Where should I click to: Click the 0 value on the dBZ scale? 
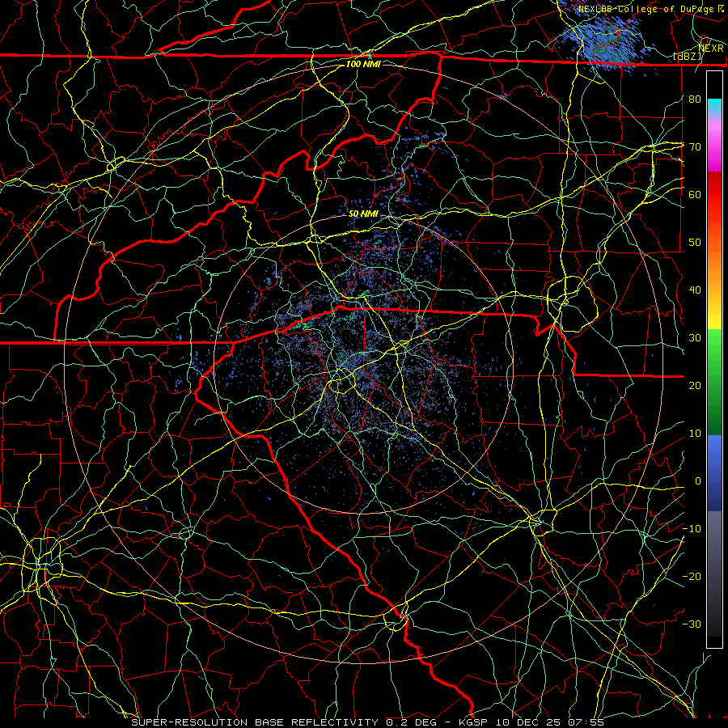[x=698, y=481]
